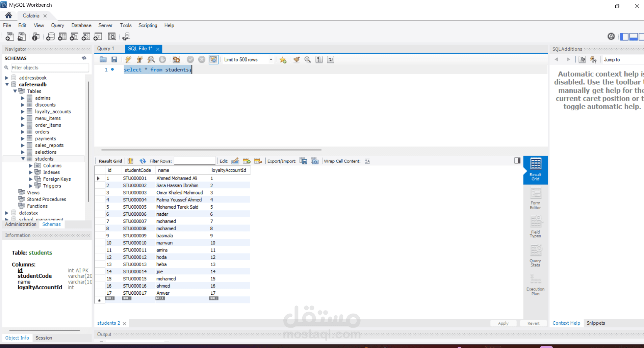Search table data icon in main toolbar
644x348 pixels.
(112, 36)
